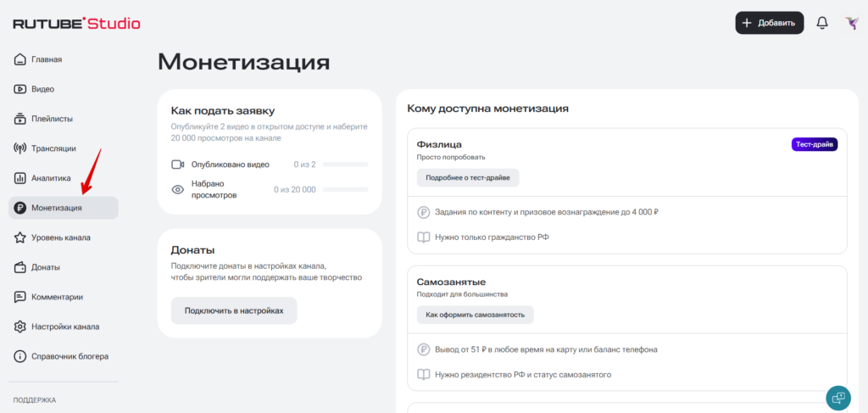Open Справочник блогера label

pyautogui.click(x=70, y=356)
